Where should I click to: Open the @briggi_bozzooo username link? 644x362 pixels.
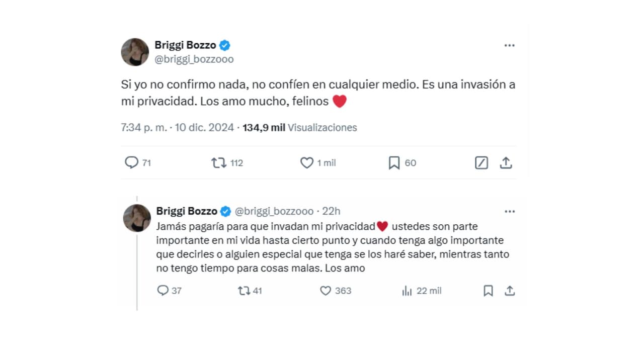(193, 59)
